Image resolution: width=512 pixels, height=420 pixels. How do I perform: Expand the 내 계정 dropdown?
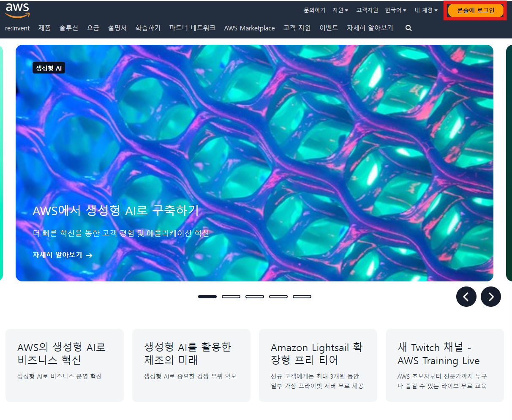pos(426,10)
